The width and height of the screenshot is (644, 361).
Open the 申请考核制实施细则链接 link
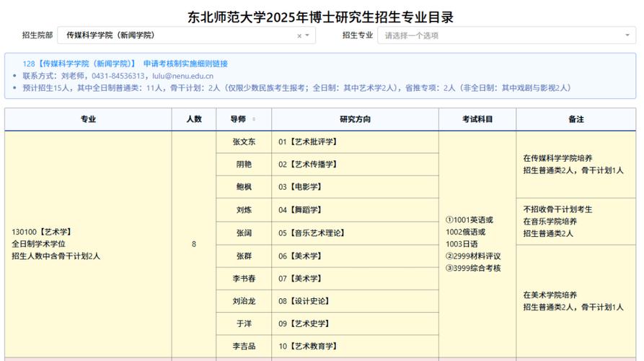185,64
